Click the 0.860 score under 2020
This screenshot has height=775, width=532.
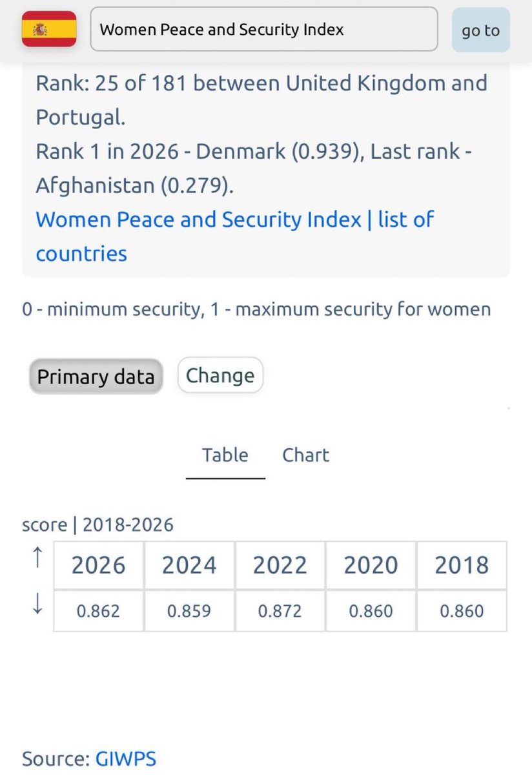pyautogui.click(x=371, y=611)
